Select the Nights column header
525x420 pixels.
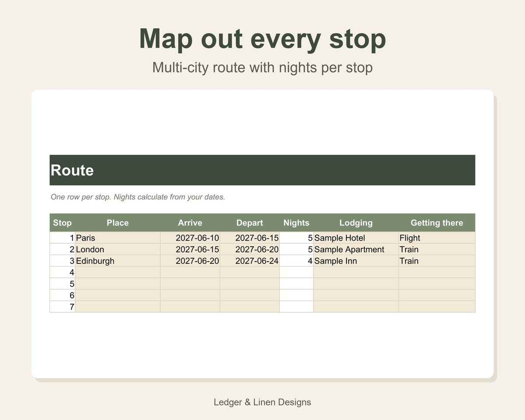pyautogui.click(x=297, y=223)
